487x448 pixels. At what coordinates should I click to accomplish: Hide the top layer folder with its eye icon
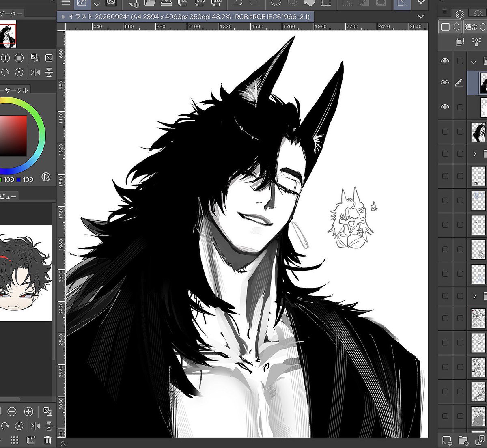(x=445, y=61)
